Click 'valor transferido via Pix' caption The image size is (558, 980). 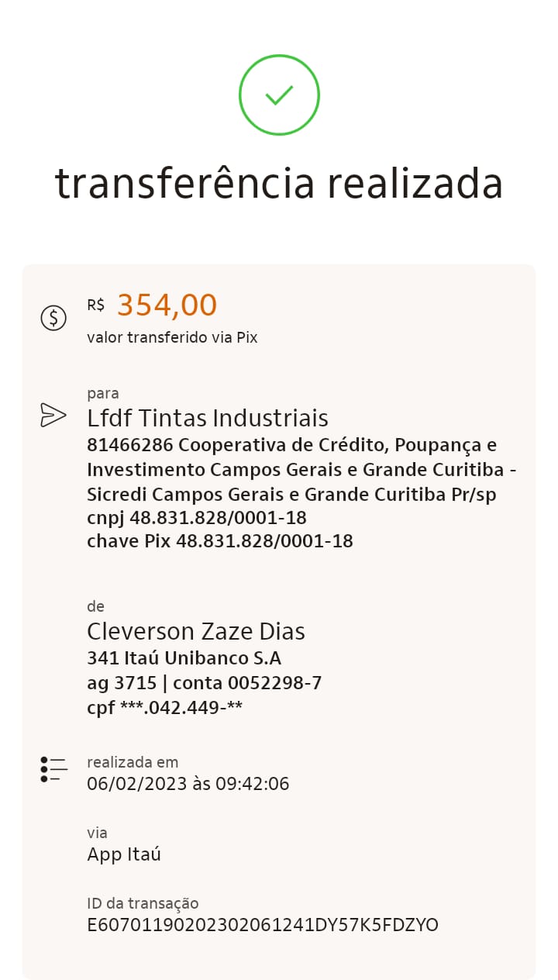(172, 337)
